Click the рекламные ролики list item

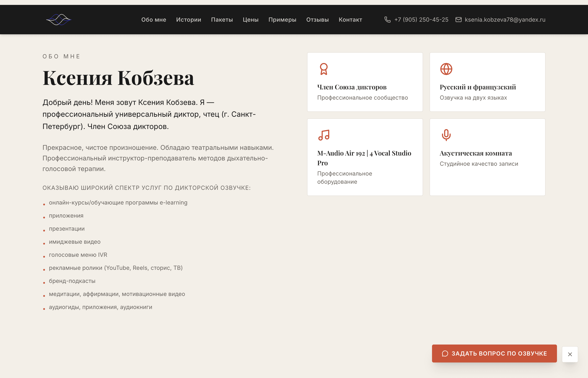(x=116, y=268)
